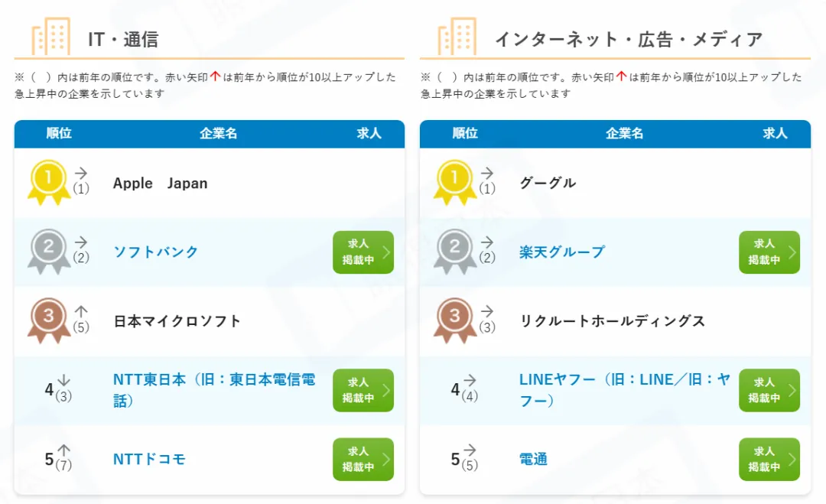
Task: Click the bronze medal icon for 日本マイクロソフト
Action: pyautogui.click(x=48, y=320)
